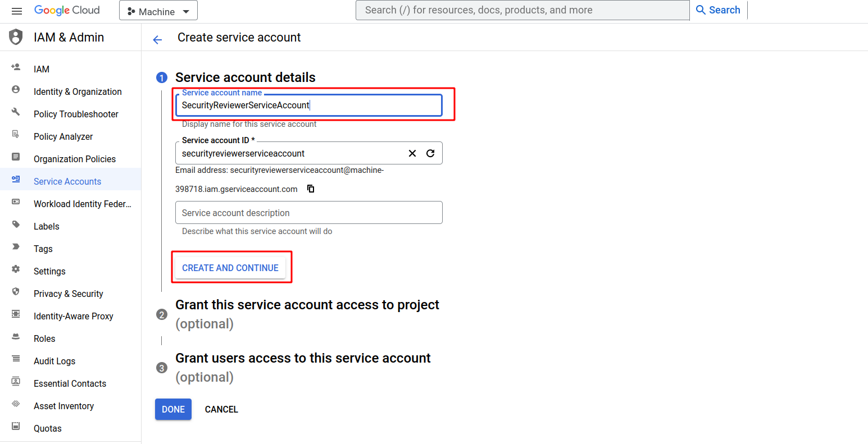Click the IAM & Admin logo icon
Screen dimensions: 868x444
tap(15, 36)
